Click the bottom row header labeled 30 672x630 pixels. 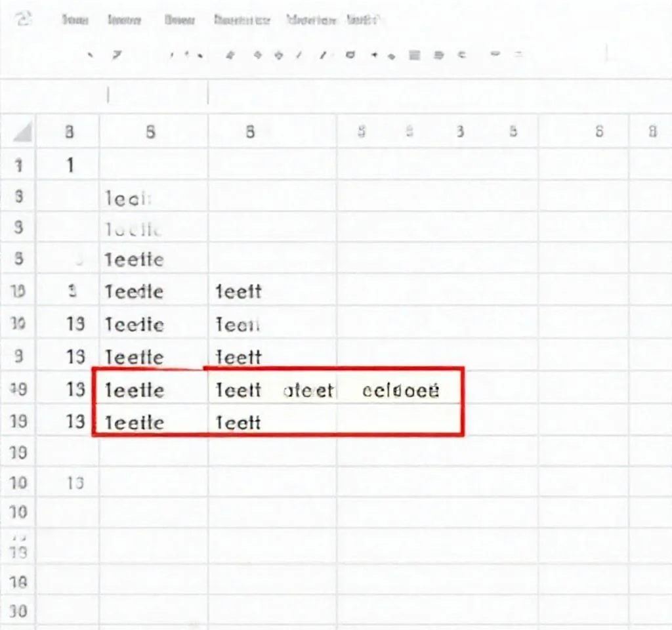(18, 611)
